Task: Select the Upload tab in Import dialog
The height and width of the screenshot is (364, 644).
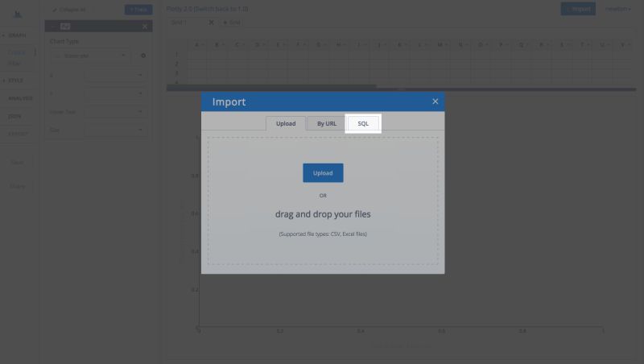Action: click(x=286, y=124)
